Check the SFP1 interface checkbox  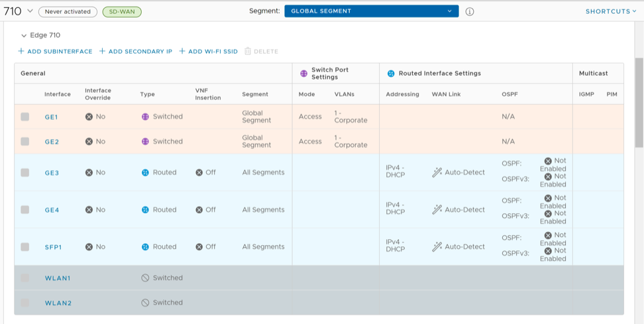[25, 246]
